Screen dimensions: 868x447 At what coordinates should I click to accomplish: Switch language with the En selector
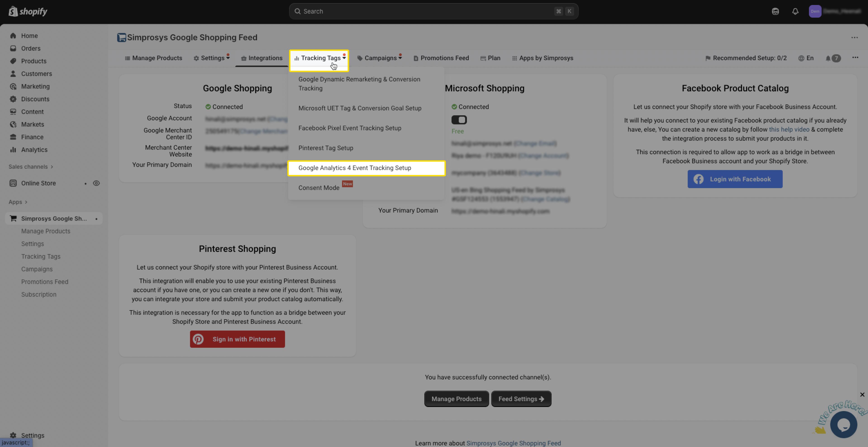(x=806, y=58)
